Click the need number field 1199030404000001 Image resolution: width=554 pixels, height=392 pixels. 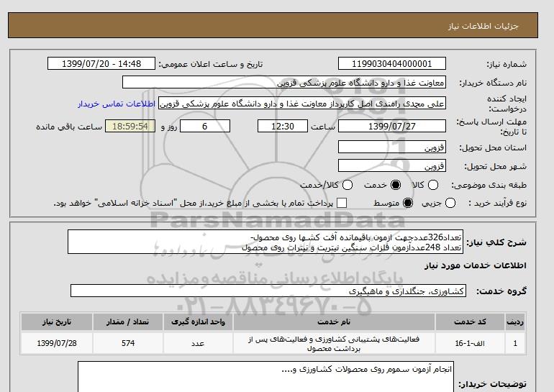click(x=392, y=64)
